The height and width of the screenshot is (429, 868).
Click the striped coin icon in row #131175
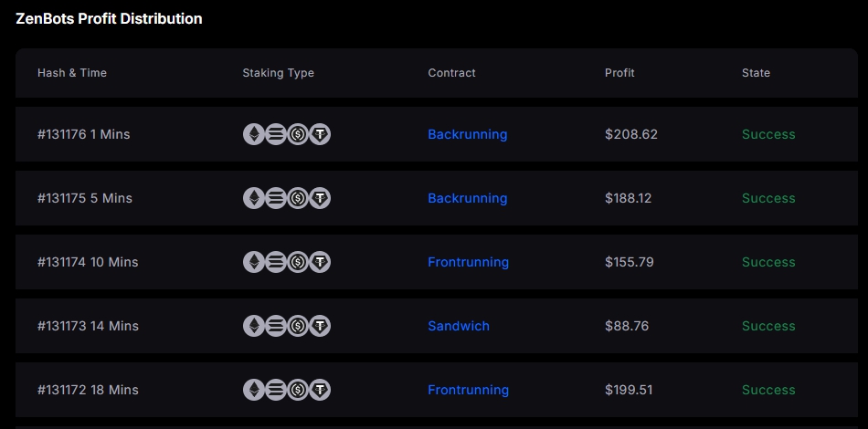click(x=276, y=198)
